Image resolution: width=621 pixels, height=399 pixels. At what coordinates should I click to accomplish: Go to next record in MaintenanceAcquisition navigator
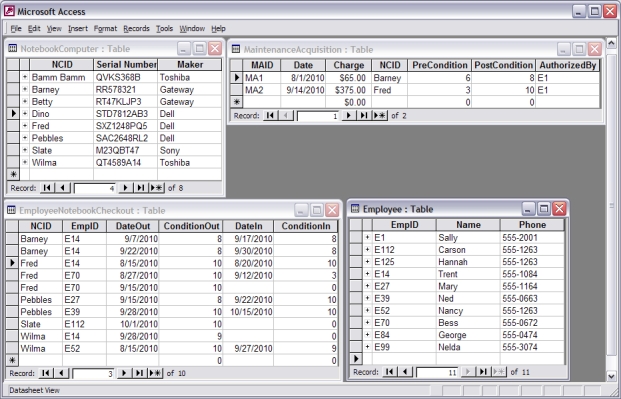[x=349, y=116]
